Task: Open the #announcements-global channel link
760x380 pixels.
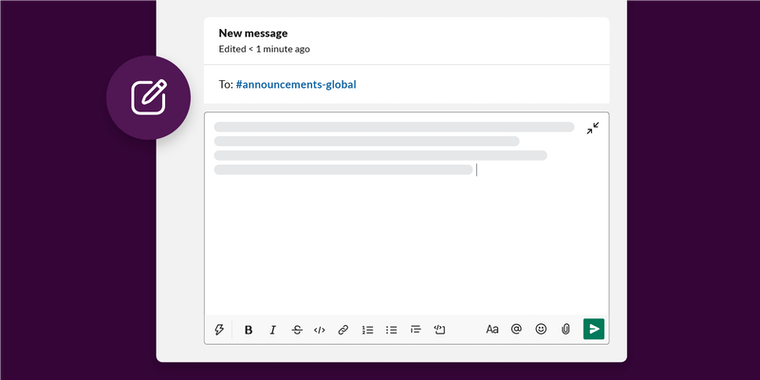Action: pos(296,84)
